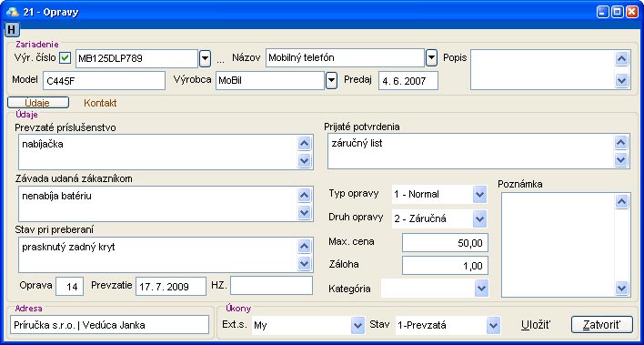The width and height of the screenshot is (644, 345).
Task: Click the up arrow in Prijaté potvrdenia box
Action: tap(621, 143)
